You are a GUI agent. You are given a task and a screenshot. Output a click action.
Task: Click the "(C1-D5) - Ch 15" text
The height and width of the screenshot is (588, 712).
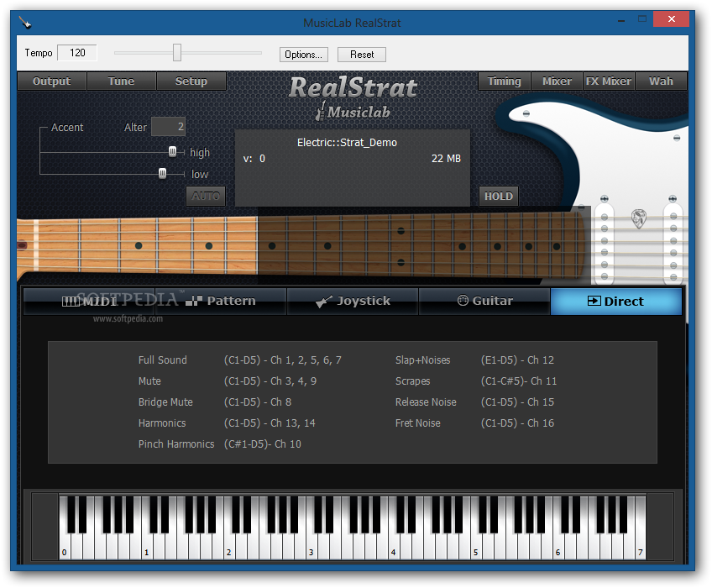point(517,402)
